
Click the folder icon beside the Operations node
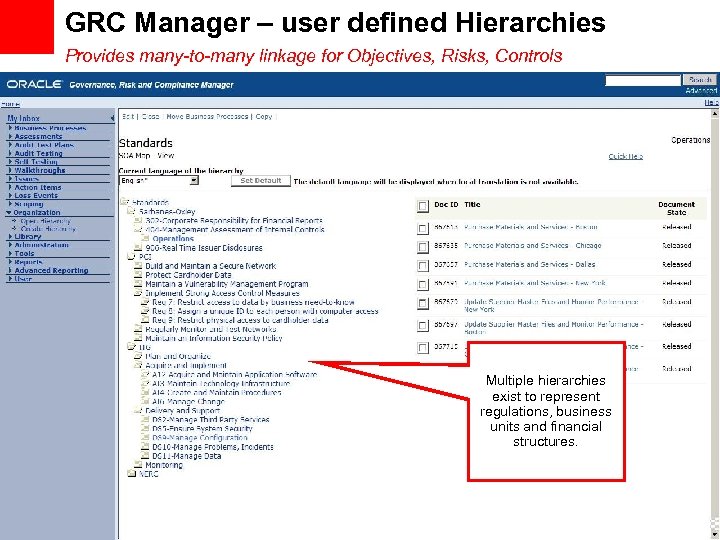(x=146, y=238)
